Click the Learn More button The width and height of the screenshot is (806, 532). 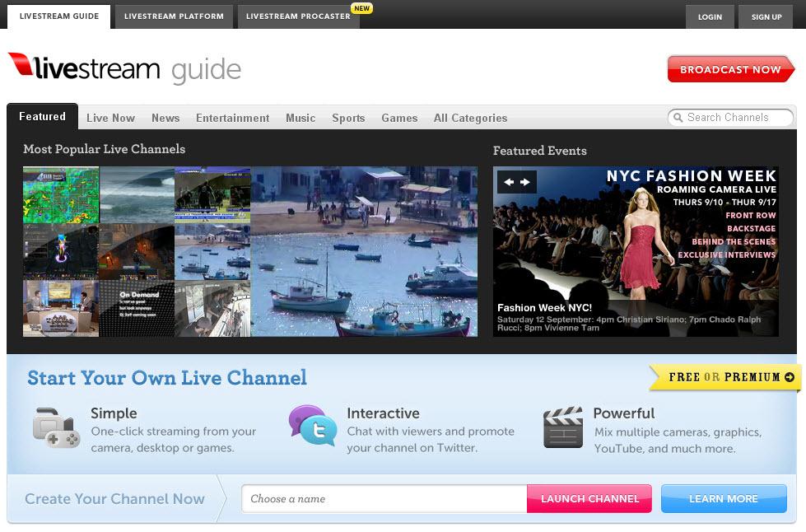[x=723, y=498]
